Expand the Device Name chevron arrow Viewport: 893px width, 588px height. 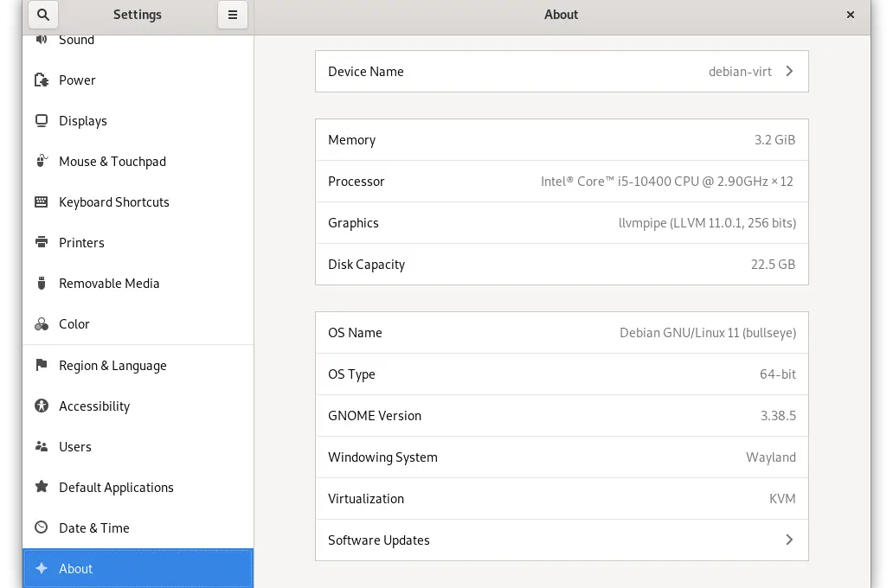789,72
